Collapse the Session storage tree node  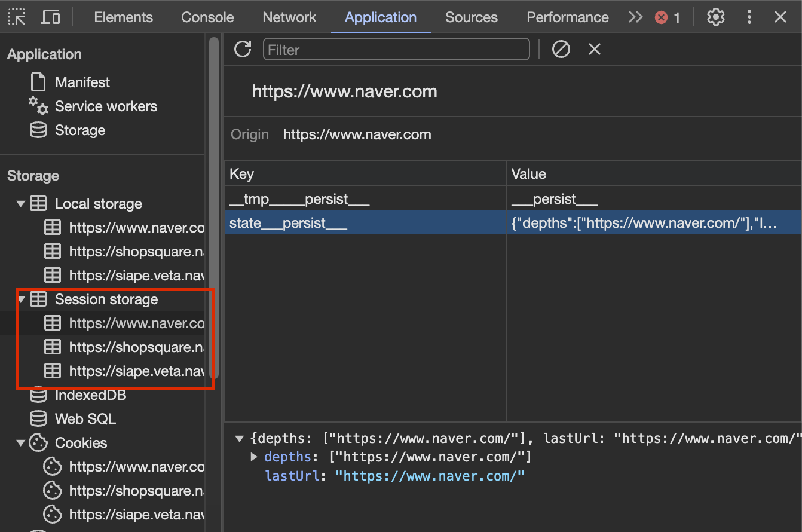point(22,299)
